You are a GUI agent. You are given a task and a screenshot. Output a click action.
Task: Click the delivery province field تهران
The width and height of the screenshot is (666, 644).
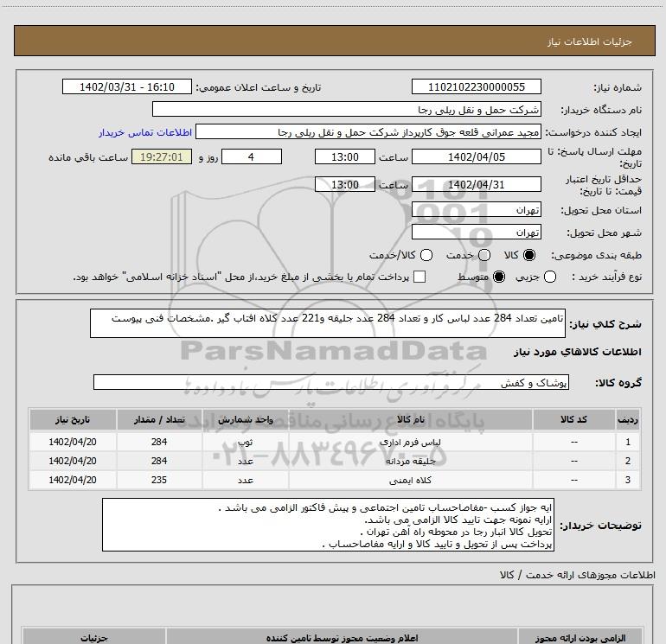coord(476,209)
